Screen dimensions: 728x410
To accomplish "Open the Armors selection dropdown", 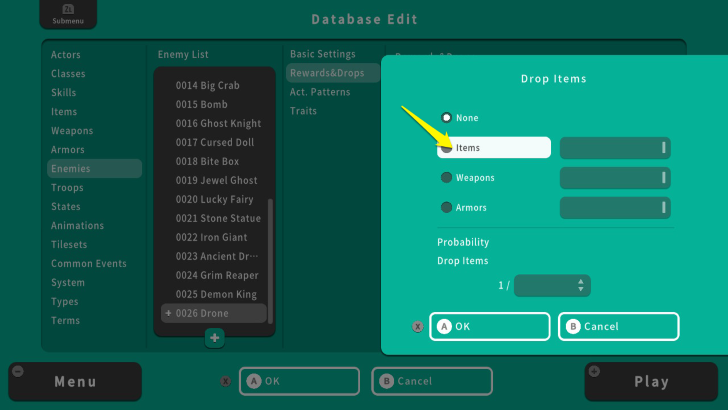I will (615, 208).
